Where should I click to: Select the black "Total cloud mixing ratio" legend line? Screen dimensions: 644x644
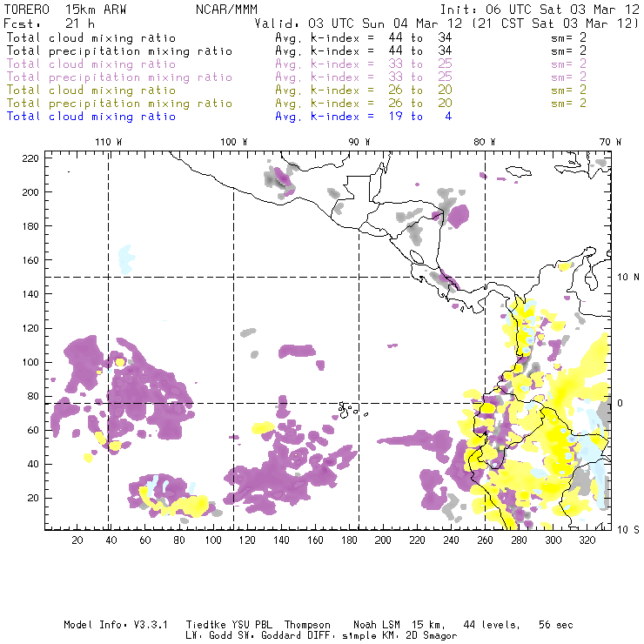[91, 37]
